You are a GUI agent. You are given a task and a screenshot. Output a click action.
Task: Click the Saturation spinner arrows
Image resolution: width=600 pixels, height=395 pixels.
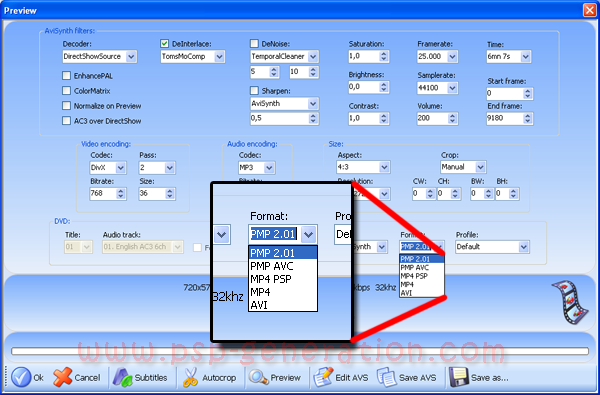coord(384,57)
